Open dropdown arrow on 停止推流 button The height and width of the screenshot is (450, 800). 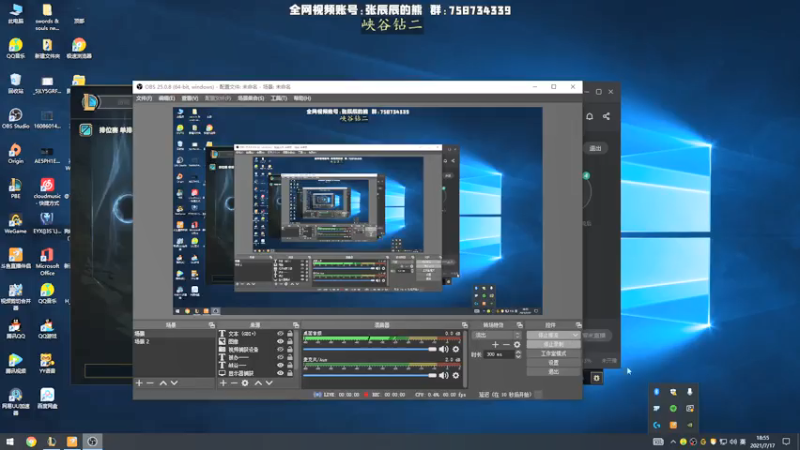coord(576,335)
